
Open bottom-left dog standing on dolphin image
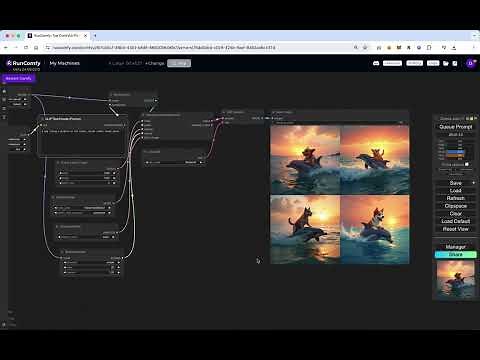point(305,230)
